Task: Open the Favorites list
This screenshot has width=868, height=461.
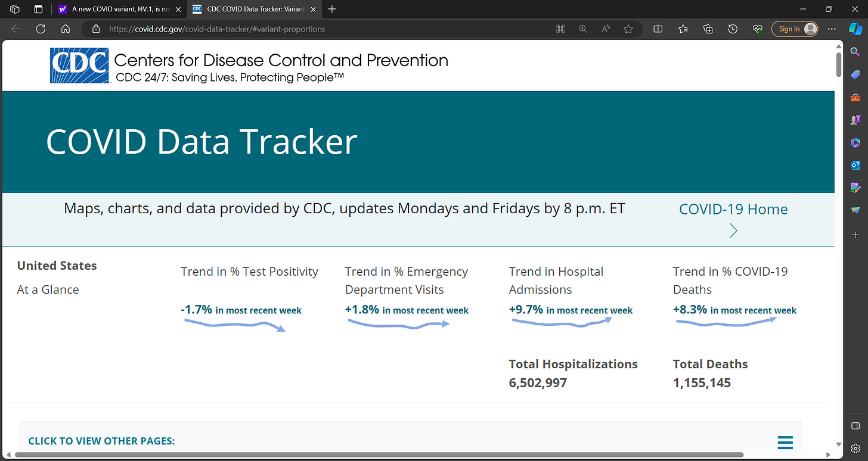Action: (x=683, y=29)
